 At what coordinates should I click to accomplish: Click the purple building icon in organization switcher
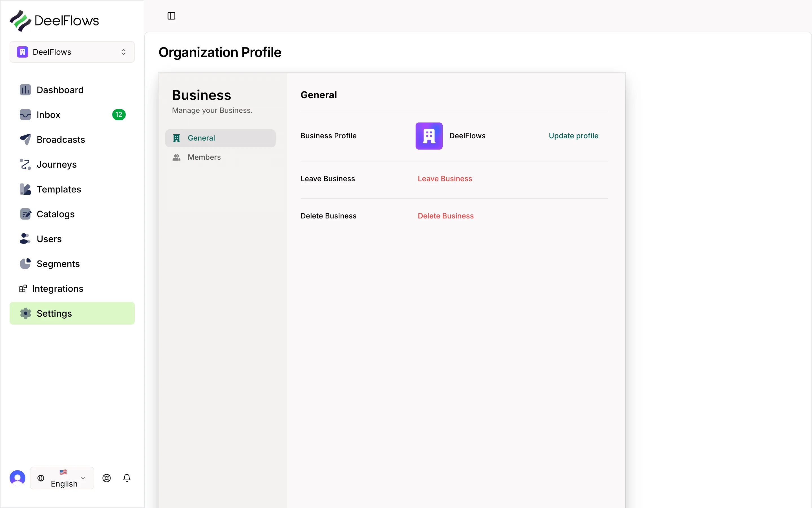pyautogui.click(x=23, y=52)
